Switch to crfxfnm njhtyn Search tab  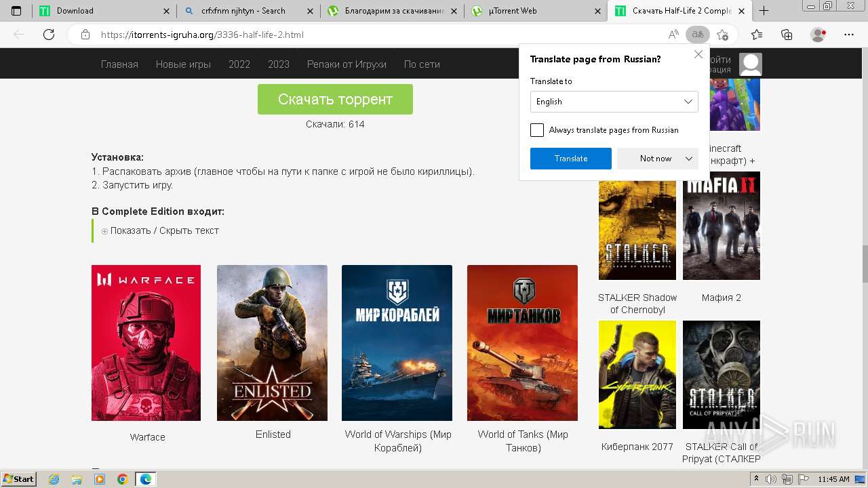pyautogui.click(x=249, y=11)
